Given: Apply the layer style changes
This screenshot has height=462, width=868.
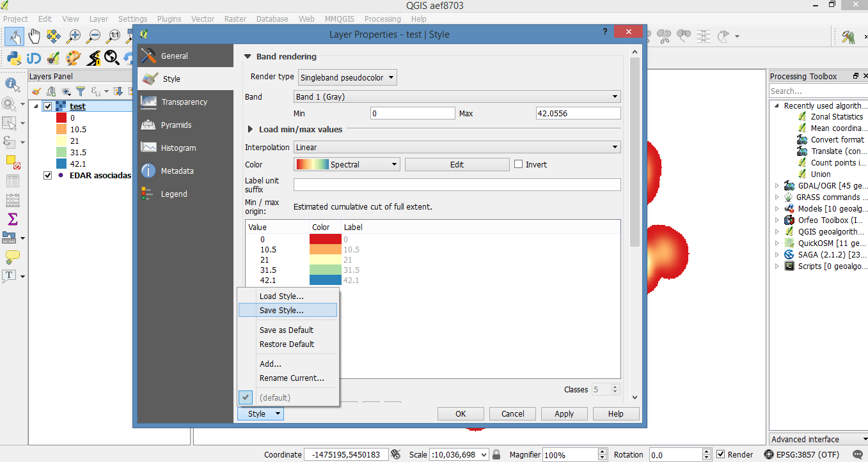Looking at the screenshot, I should click(x=564, y=413).
